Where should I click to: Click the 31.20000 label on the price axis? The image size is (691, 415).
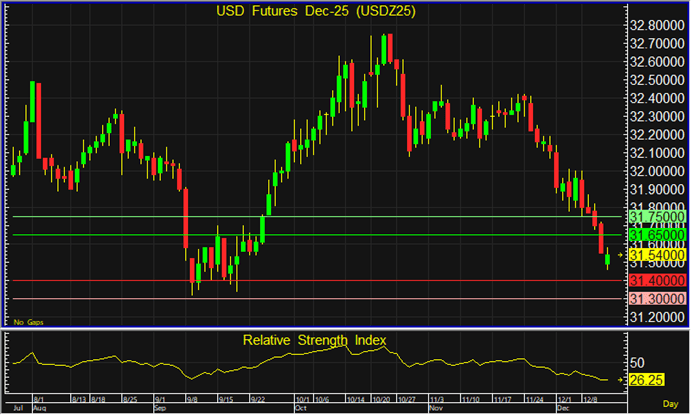click(x=655, y=317)
